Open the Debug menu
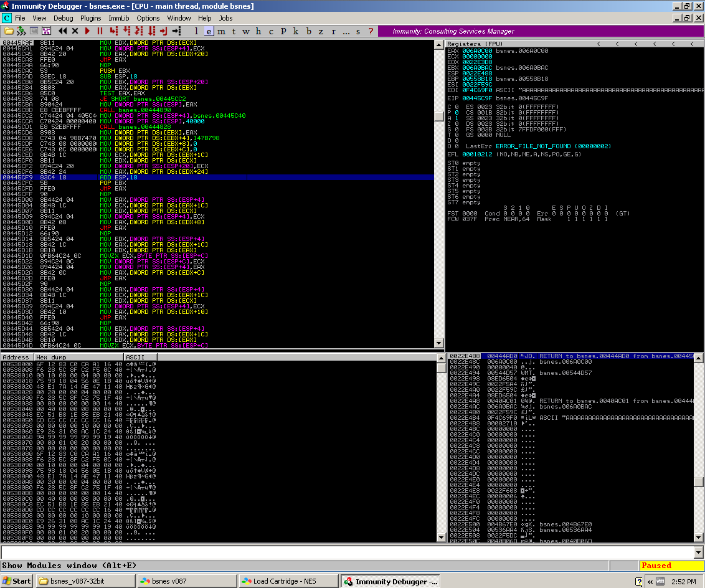The width and height of the screenshot is (705, 588). point(64,18)
